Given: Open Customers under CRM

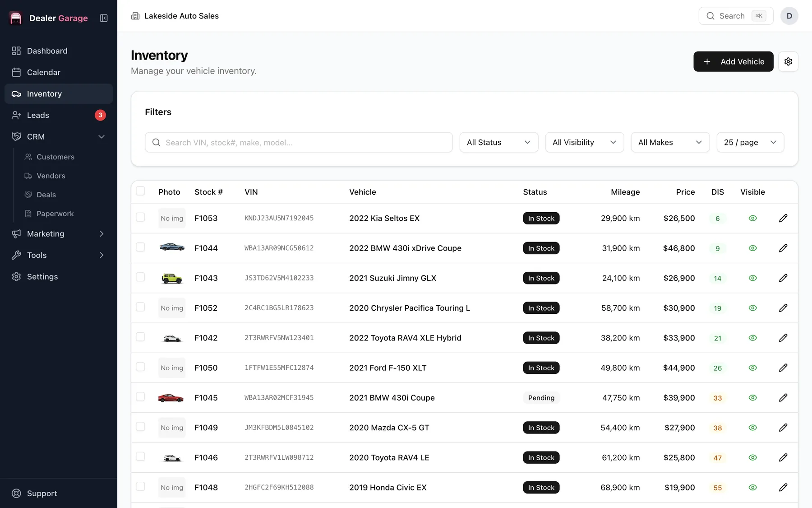Looking at the screenshot, I should (55, 157).
